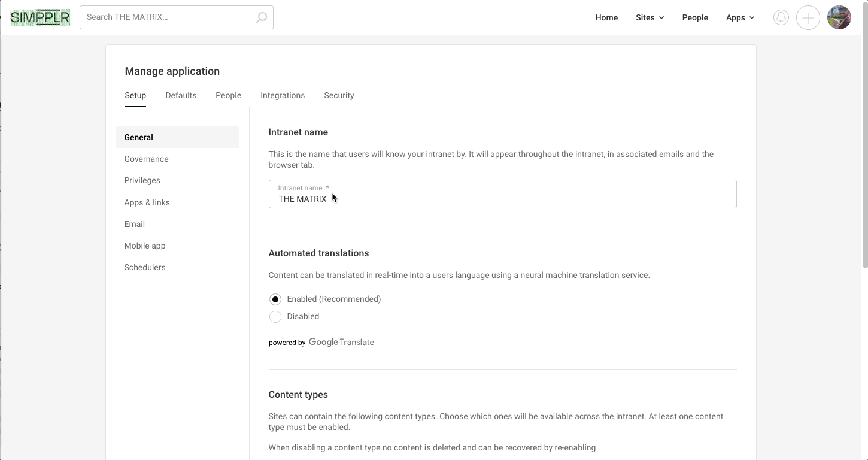Open People in top navigation
This screenshot has height=460, width=868.
[x=695, y=17]
